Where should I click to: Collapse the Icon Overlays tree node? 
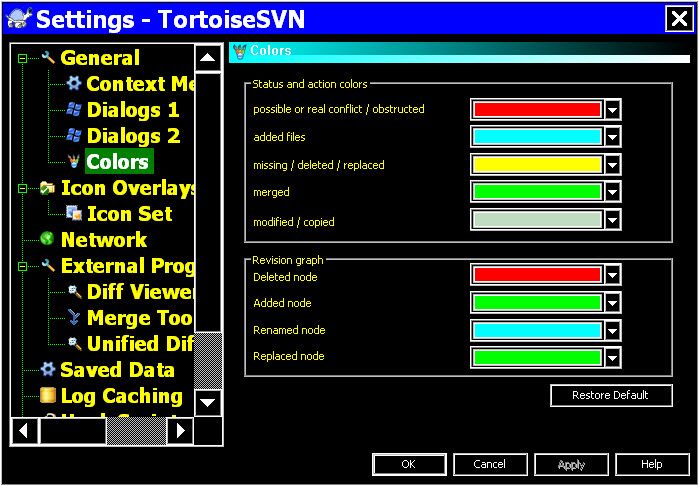pyautogui.click(x=22, y=189)
